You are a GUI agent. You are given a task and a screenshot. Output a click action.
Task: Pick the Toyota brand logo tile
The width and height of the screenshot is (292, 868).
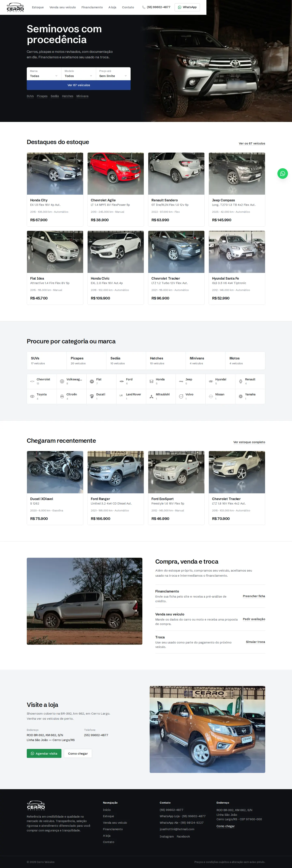point(42,396)
